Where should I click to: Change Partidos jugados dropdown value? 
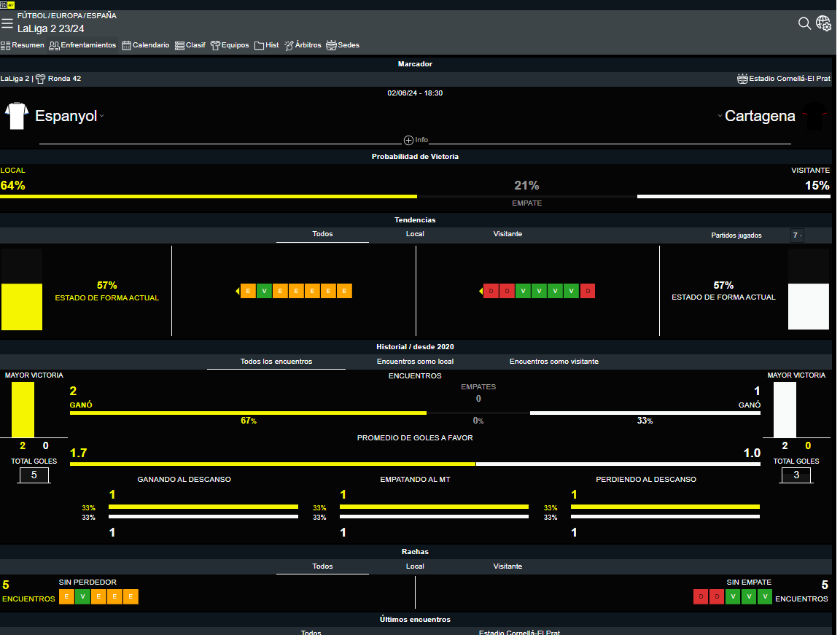pos(797,235)
